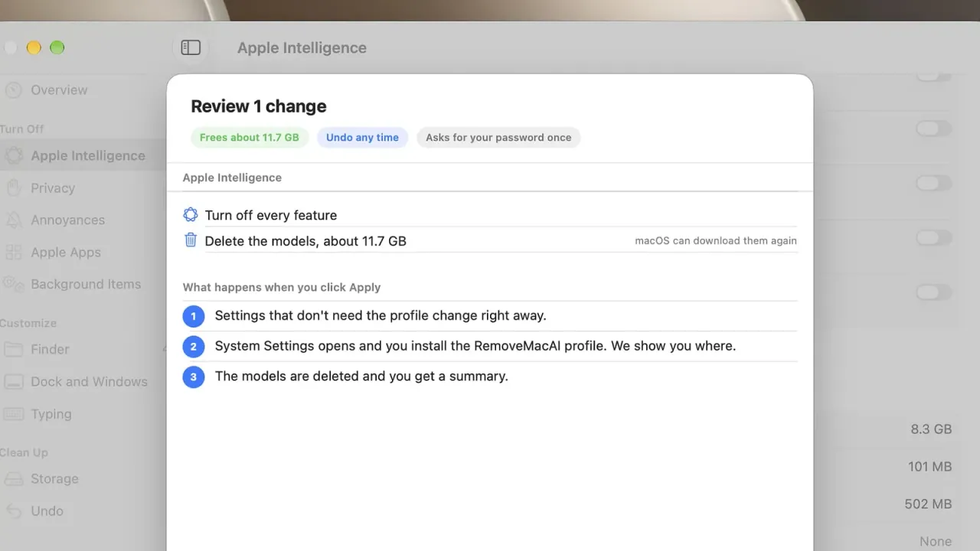Choose the Dock and Windows sidebar icon
Viewport: 980px width, 551px height.
[14, 381]
